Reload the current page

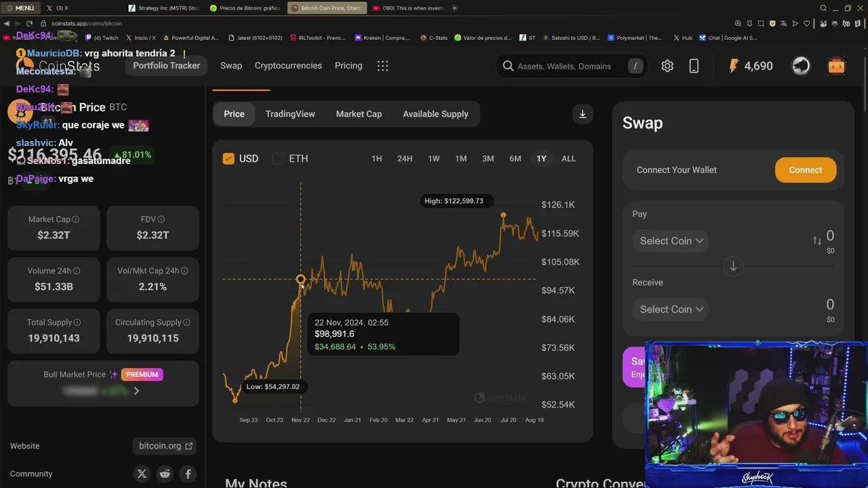[29, 23]
